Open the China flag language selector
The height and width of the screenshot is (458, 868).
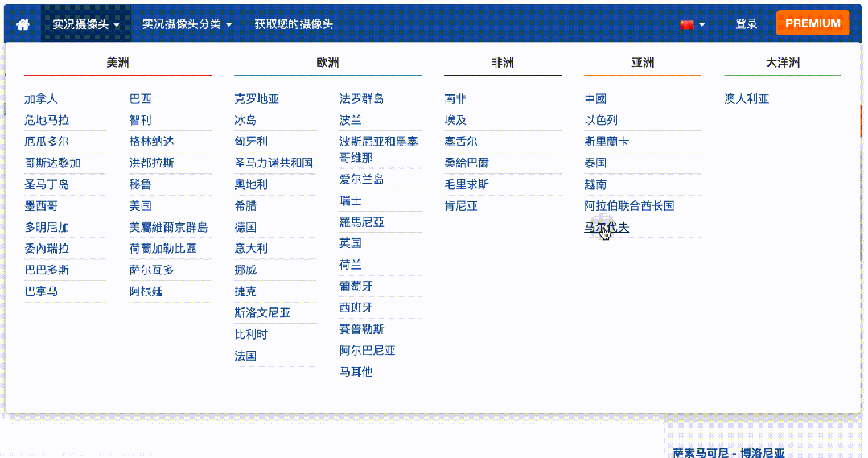[692, 24]
